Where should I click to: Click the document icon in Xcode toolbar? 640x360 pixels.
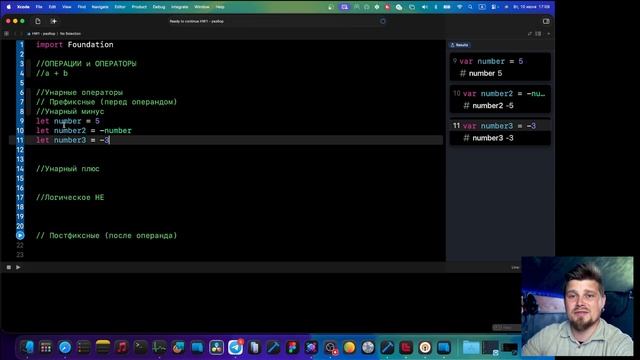click(38, 21)
